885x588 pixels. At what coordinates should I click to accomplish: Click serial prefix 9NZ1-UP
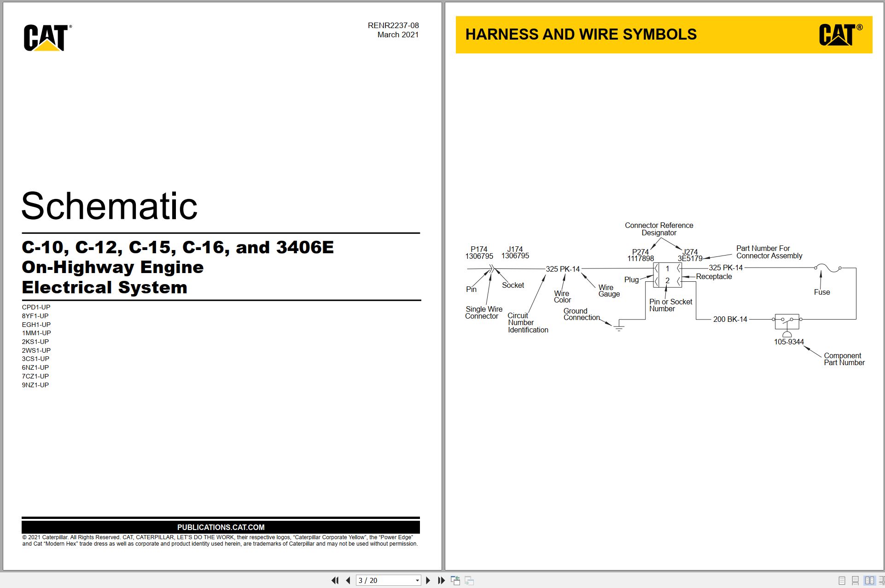(x=35, y=385)
